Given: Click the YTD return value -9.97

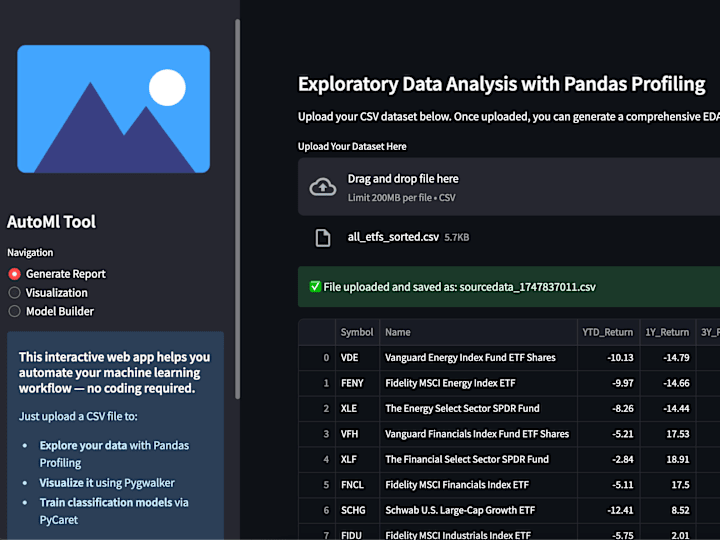Looking at the screenshot, I should pyautogui.click(x=608, y=383).
